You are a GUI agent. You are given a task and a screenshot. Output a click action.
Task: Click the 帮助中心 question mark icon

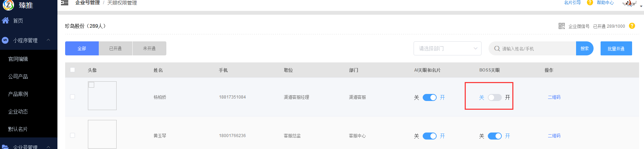(590, 3)
